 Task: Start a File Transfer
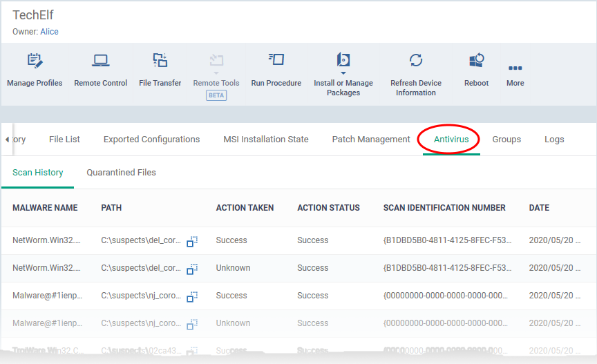click(x=160, y=70)
